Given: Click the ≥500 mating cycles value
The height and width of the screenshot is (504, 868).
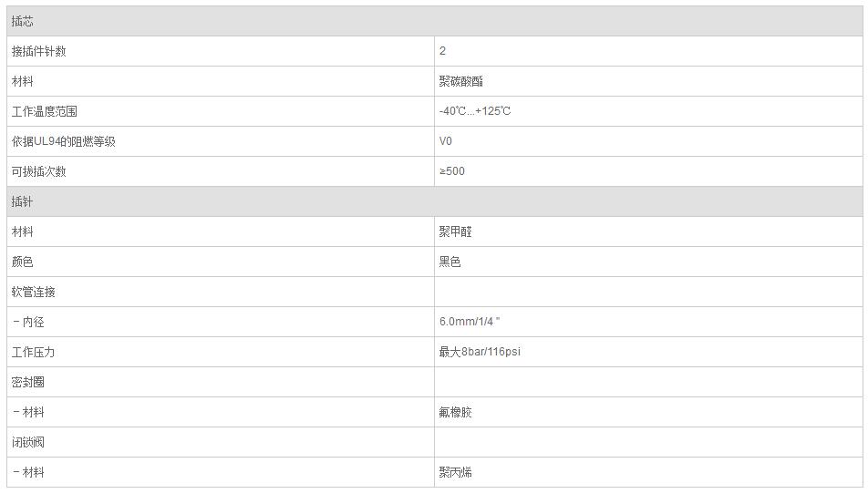Looking at the screenshot, I should pyautogui.click(x=452, y=171).
